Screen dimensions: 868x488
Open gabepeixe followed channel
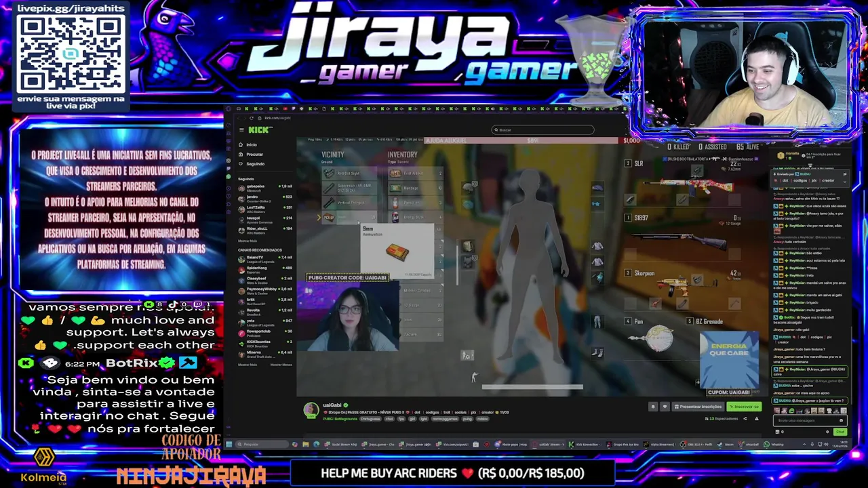click(266, 188)
